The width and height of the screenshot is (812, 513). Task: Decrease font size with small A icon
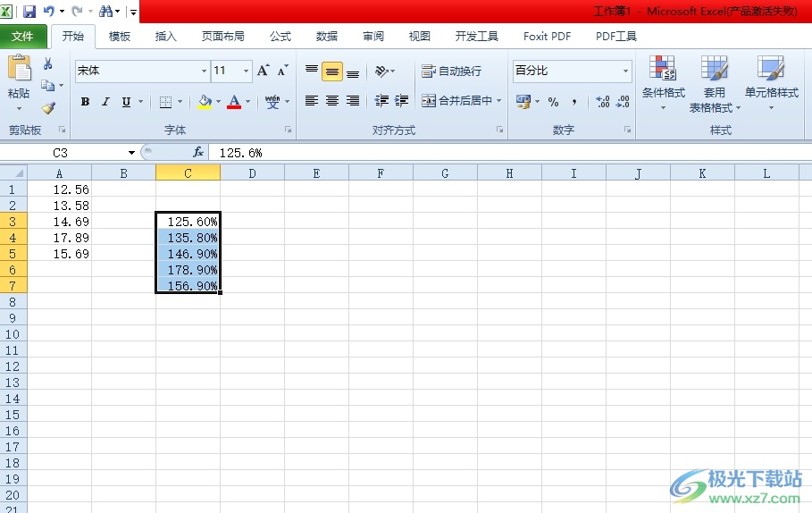tap(283, 71)
